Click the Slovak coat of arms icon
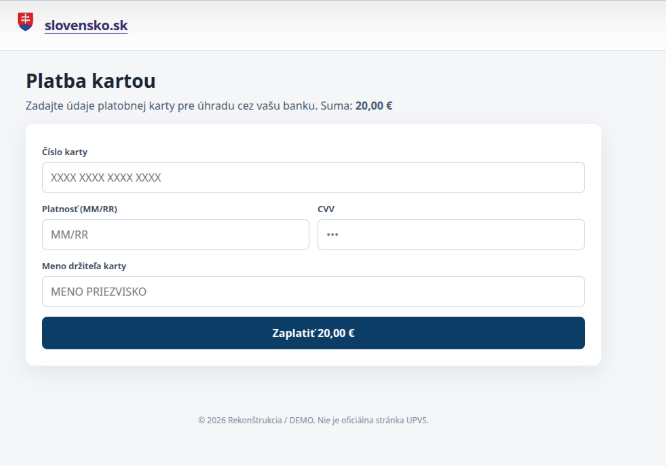 tap(25, 22)
